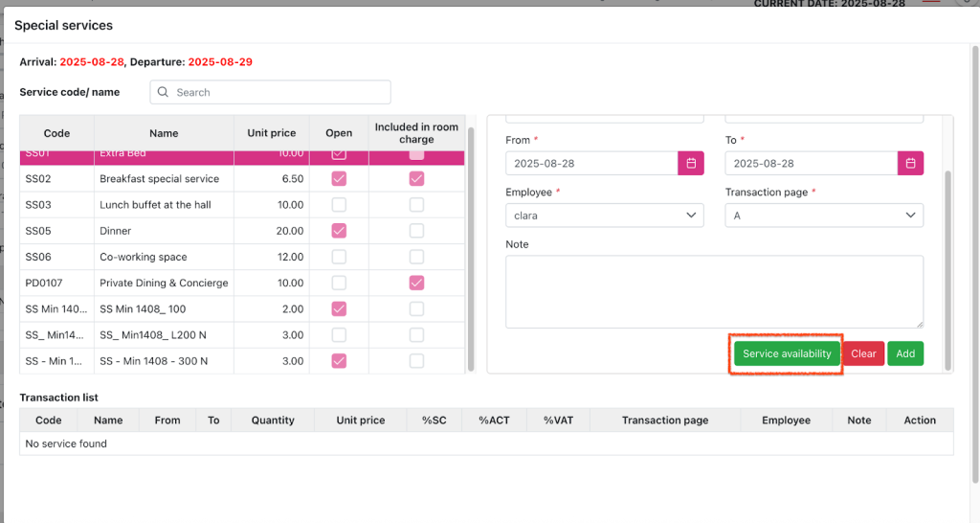This screenshot has width=980, height=523.
Task: Open the To date calendar picker
Action: click(x=910, y=163)
